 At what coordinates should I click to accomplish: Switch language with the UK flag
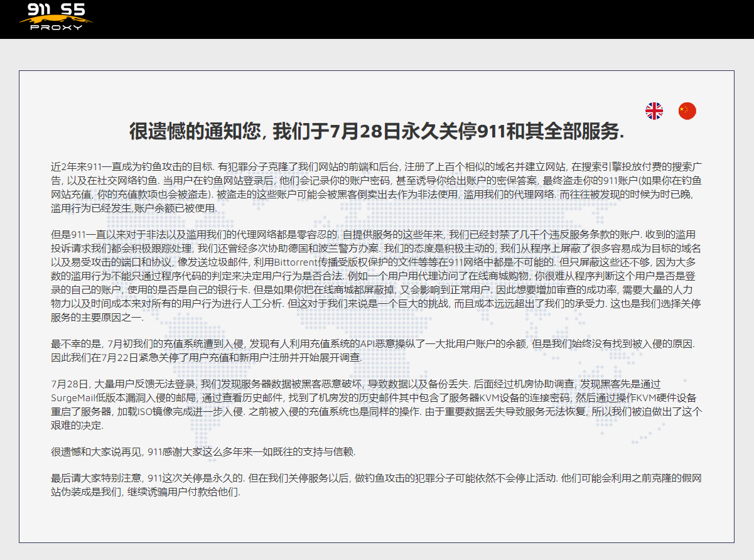(x=654, y=111)
